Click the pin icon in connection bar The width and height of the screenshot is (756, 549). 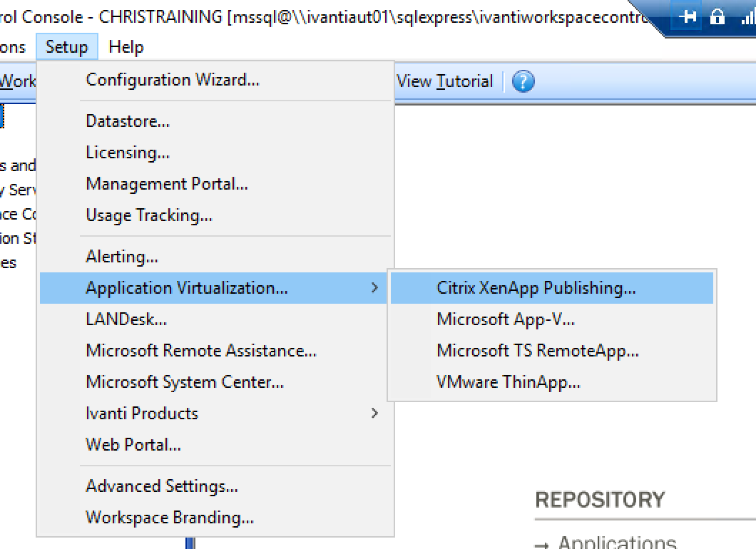pos(688,16)
